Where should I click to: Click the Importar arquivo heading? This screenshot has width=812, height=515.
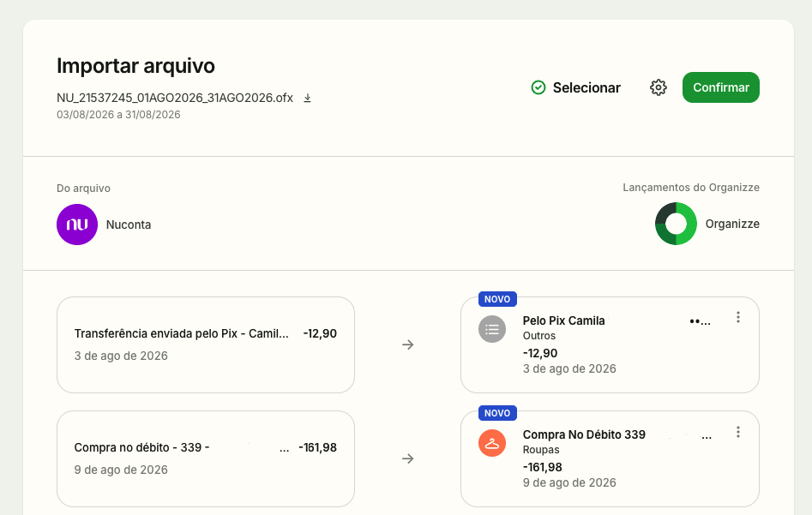click(x=135, y=66)
